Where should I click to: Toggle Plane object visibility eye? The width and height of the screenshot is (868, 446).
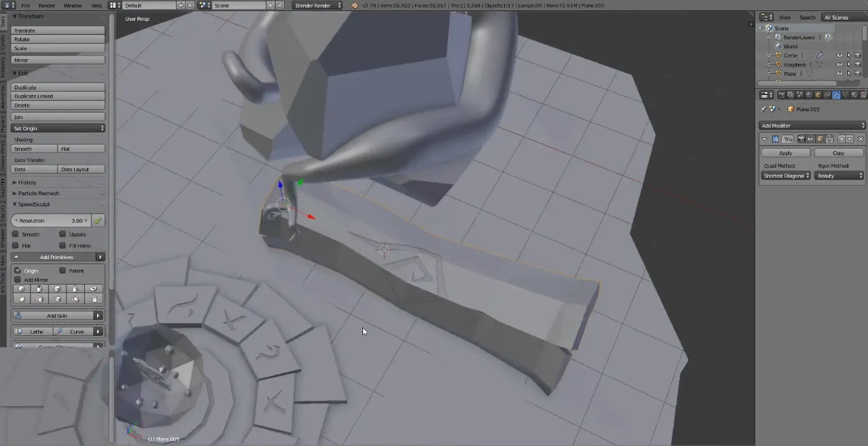click(840, 73)
